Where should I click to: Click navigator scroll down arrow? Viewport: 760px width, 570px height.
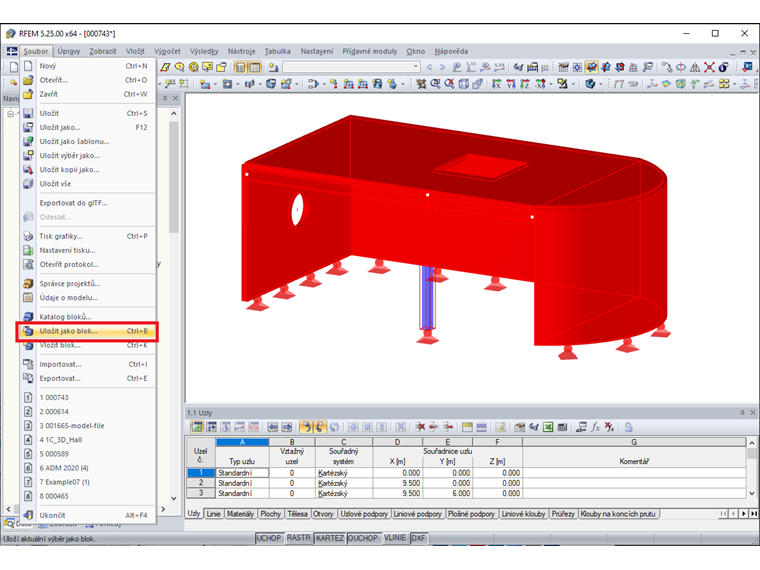click(x=174, y=498)
